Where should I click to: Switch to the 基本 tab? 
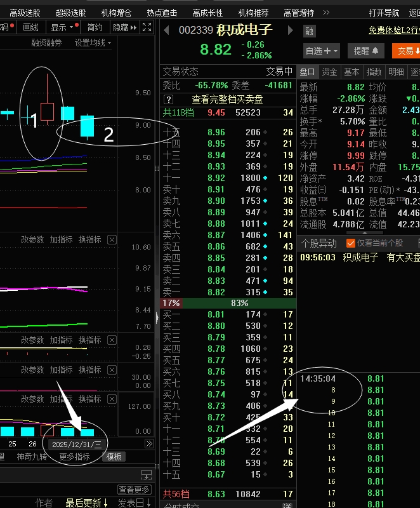click(351, 72)
